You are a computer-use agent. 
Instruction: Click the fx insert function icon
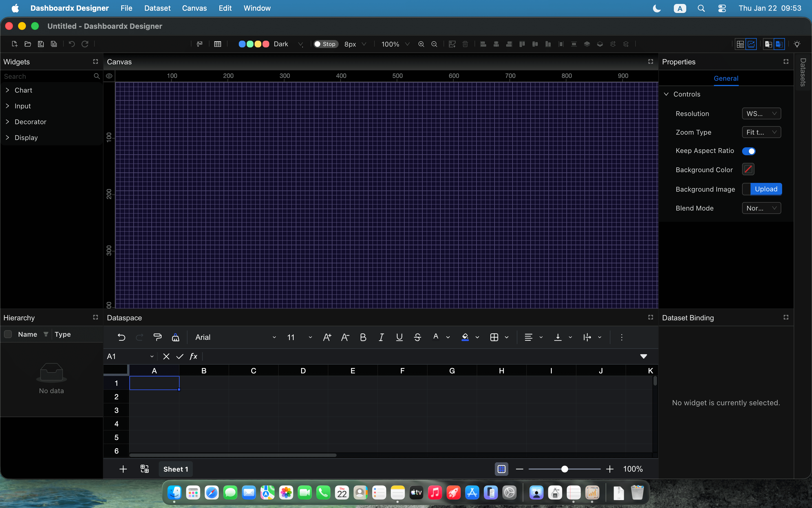tap(194, 356)
